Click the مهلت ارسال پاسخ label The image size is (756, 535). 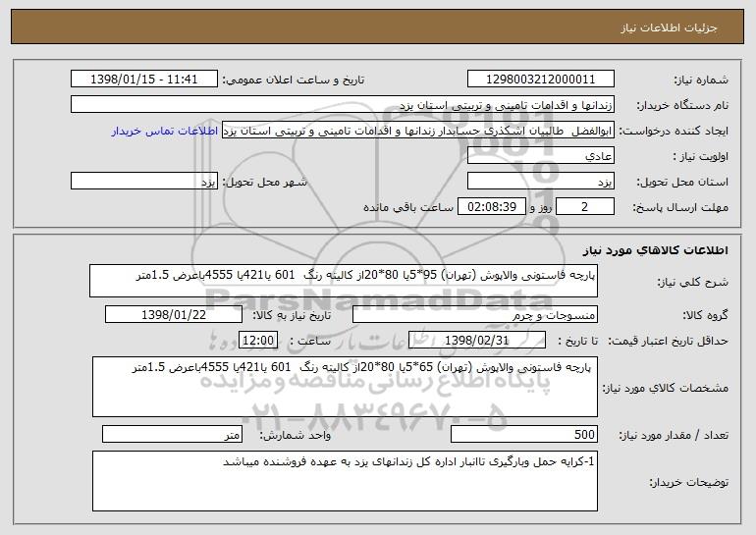[x=679, y=208]
